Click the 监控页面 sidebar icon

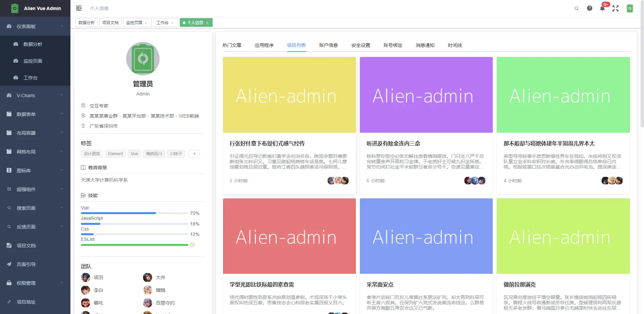[x=16, y=61]
